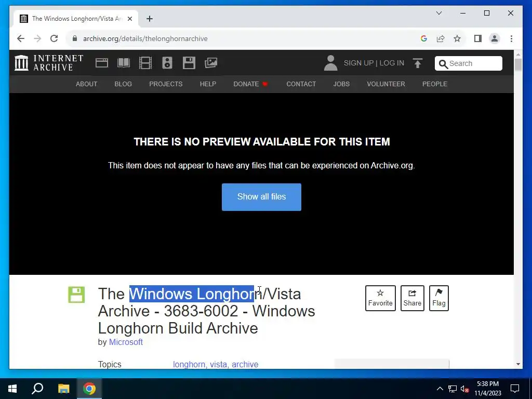Open the archive topic link
The image size is (532, 399).
pos(245,364)
